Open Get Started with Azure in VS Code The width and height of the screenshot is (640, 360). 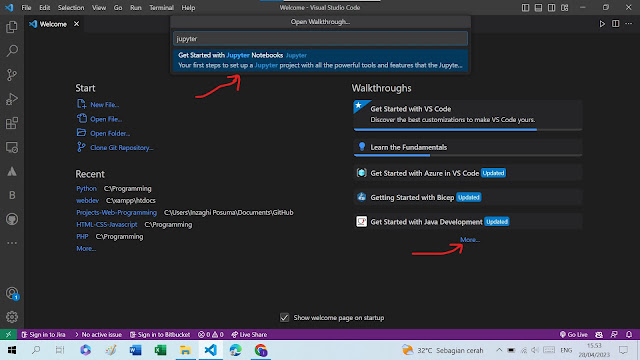pos(468,173)
